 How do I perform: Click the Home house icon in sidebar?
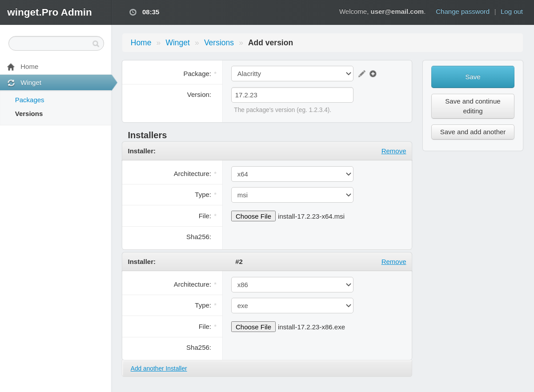click(x=11, y=67)
